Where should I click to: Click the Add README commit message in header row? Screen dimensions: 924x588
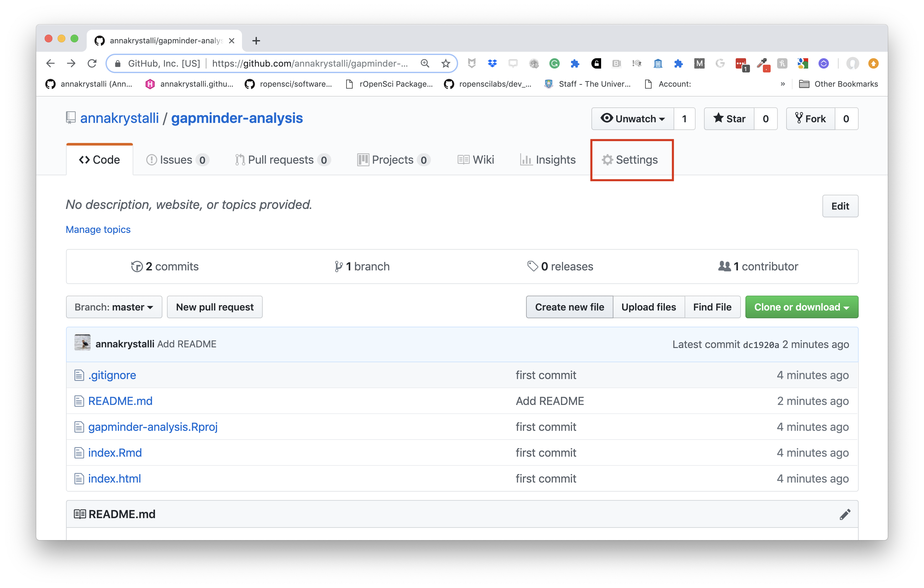click(x=187, y=344)
